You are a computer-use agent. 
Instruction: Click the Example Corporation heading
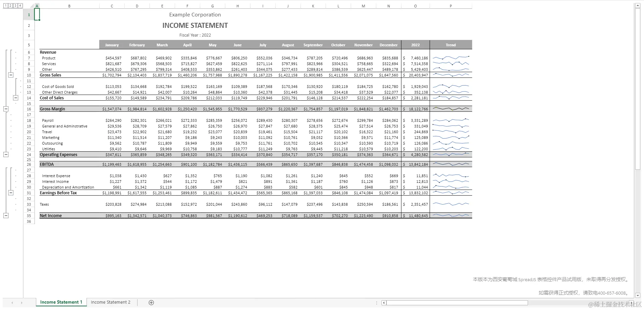[195, 14]
